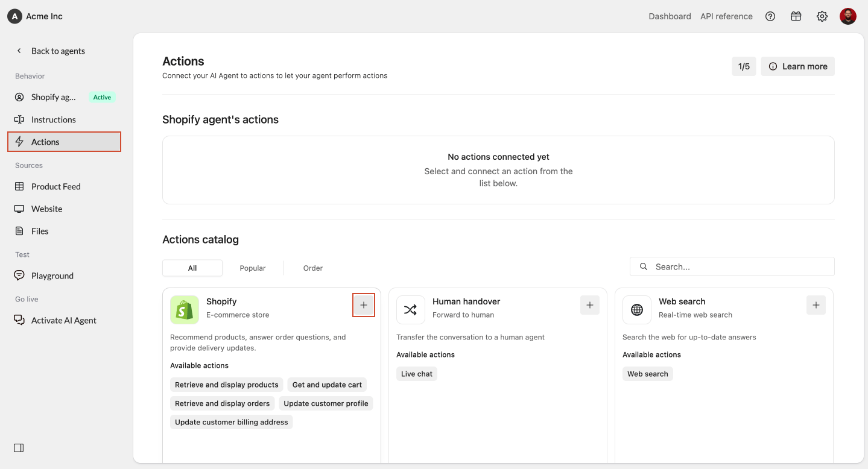Image resolution: width=868 pixels, height=469 pixels.
Task: Add the Human handover action with plus
Action: pyautogui.click(x=590, y=305)
